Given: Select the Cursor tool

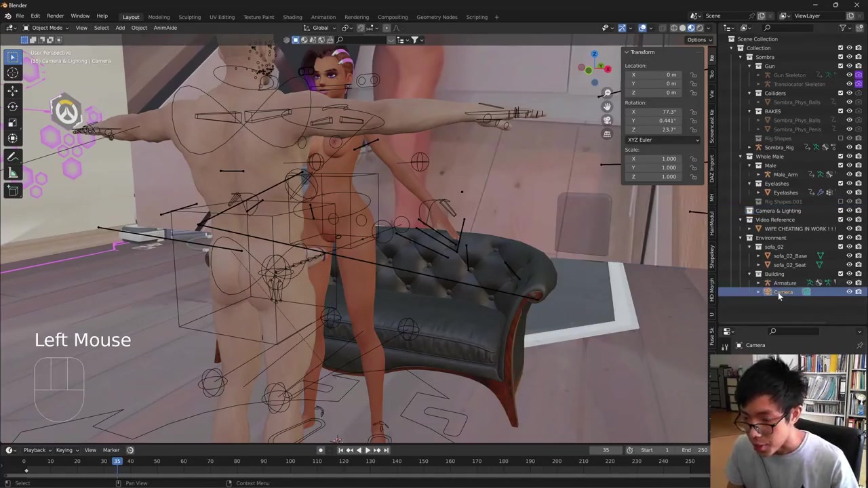Looking at the screenshot, I should 12,73.
